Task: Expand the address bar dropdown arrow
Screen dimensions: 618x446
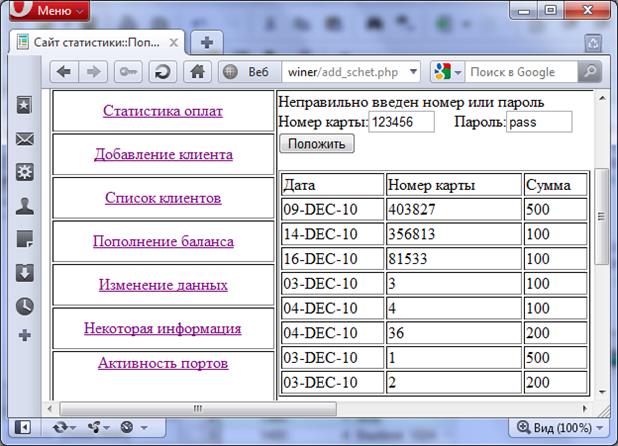Action: pyautogui.click(x=413, y=72)
